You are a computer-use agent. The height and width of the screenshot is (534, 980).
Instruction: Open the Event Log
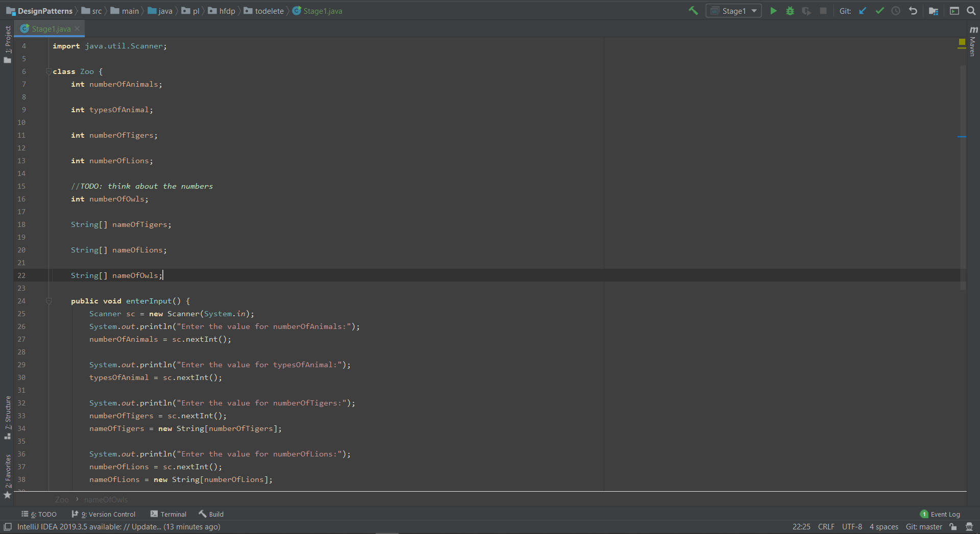click(x=940, y=514)
